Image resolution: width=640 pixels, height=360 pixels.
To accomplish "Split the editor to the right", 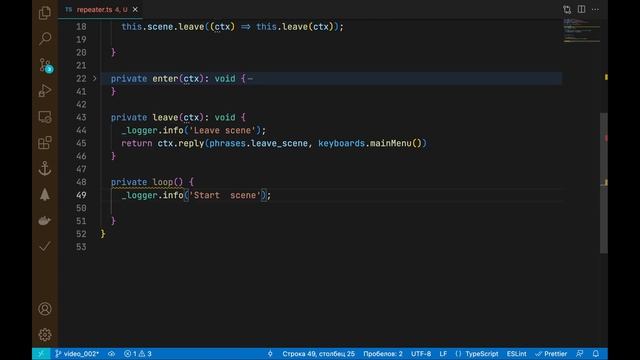I will click(581, 9).
